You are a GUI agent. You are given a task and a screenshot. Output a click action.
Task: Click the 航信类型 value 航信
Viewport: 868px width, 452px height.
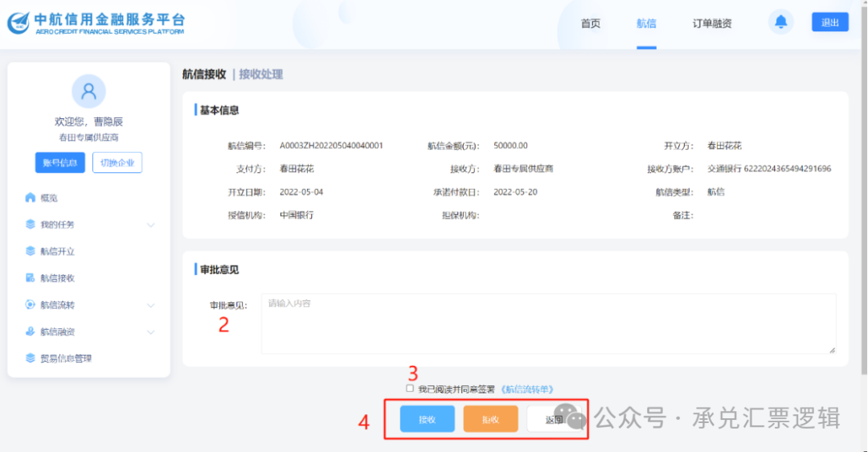tap(716, 192)
